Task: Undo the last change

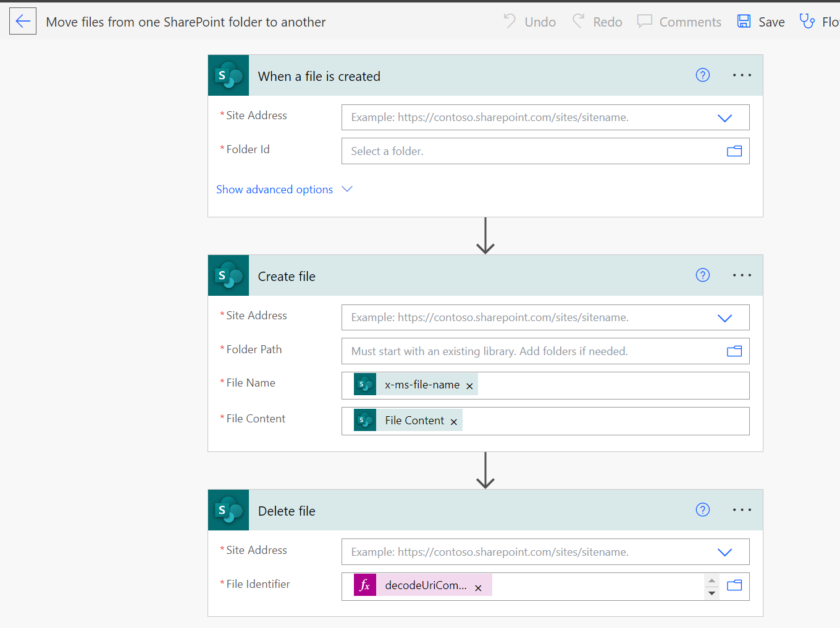Action: [529, 21]
